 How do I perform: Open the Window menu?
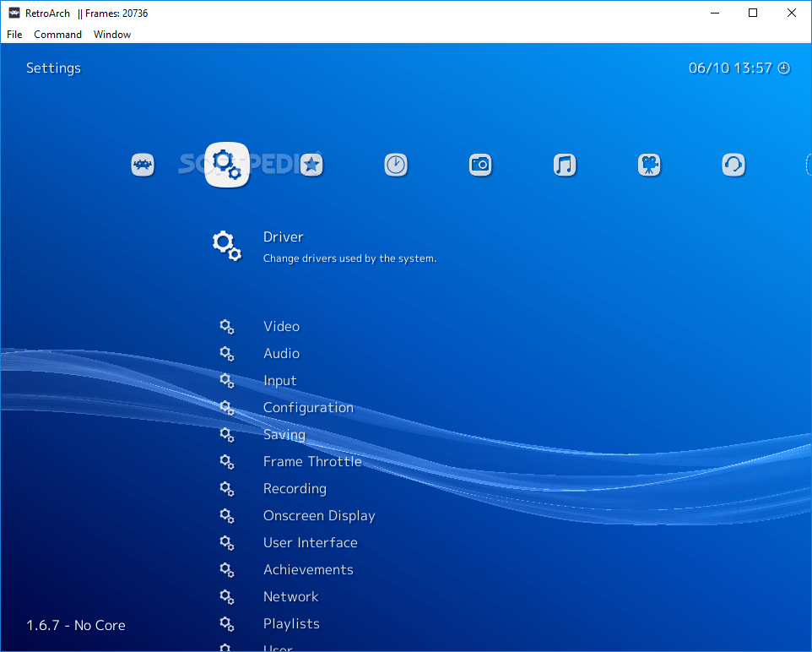pyautogui.click(x=112, y=35)
